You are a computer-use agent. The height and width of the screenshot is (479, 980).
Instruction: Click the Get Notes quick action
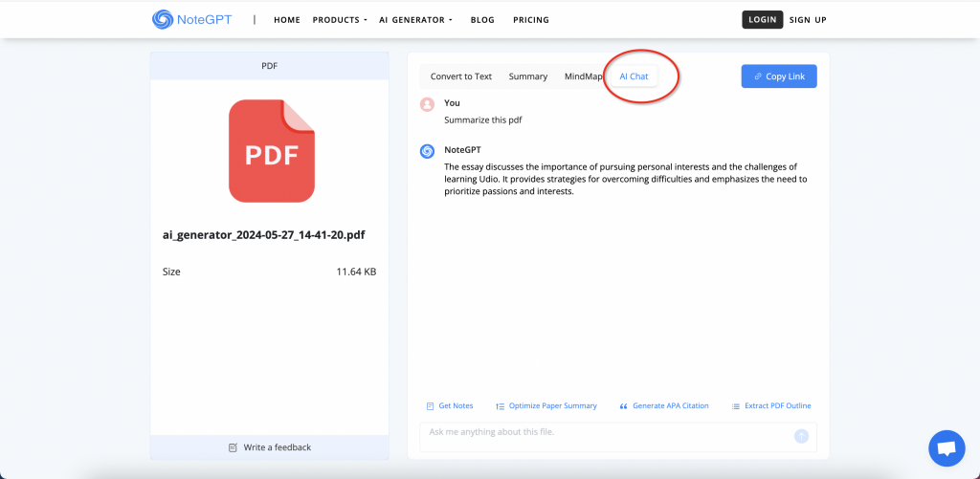click(x=449, y=406)
